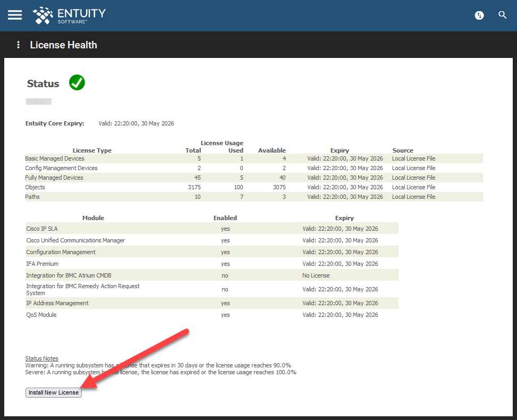Click the Available column header
This screenshot has width=517, height=420.
tap(272, 150)
